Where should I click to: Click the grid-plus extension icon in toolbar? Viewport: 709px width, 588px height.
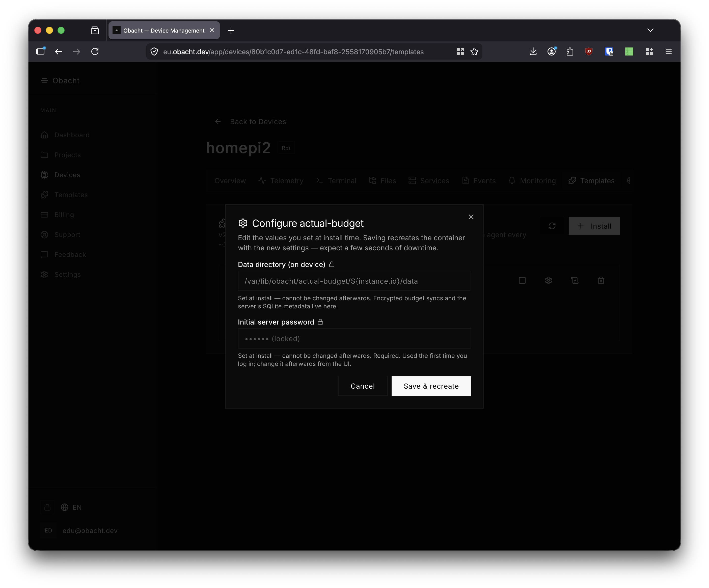coord(649,51)
